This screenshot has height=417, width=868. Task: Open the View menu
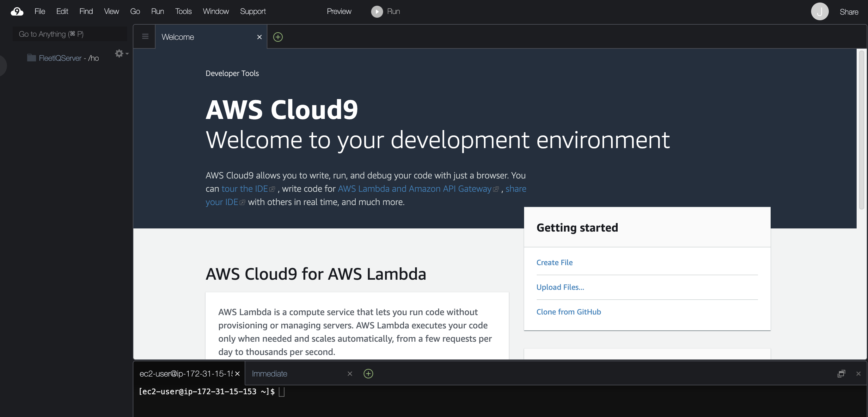(111, 11)
